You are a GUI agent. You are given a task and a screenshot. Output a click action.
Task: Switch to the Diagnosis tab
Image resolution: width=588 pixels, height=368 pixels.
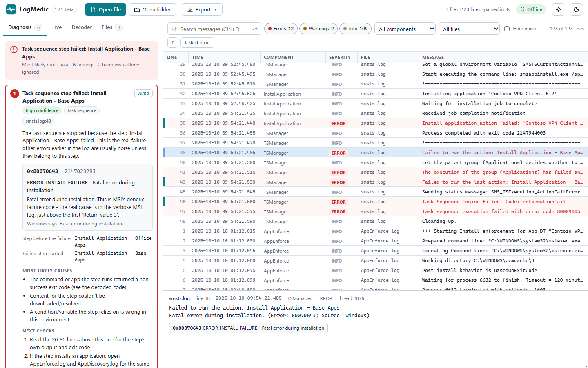25,27
